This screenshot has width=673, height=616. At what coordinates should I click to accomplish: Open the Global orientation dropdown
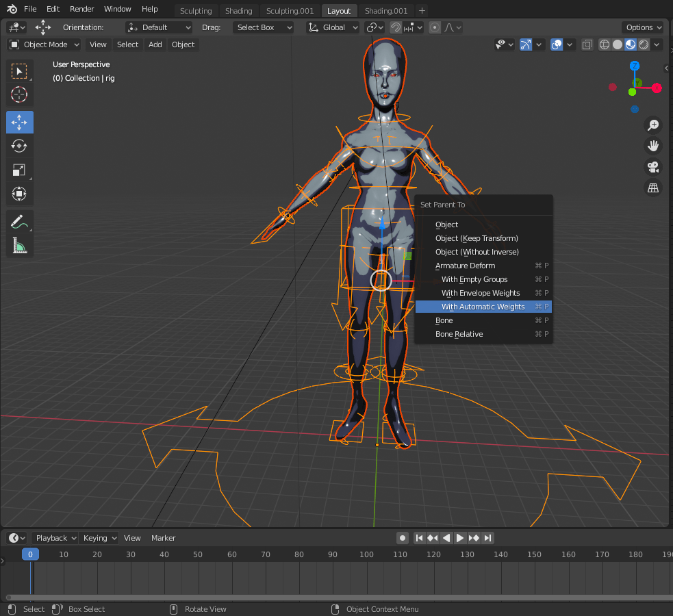coord(333,27)
